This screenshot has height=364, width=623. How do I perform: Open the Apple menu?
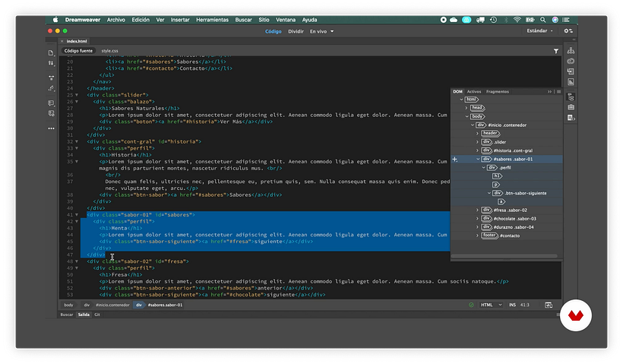tap(55, 20)
